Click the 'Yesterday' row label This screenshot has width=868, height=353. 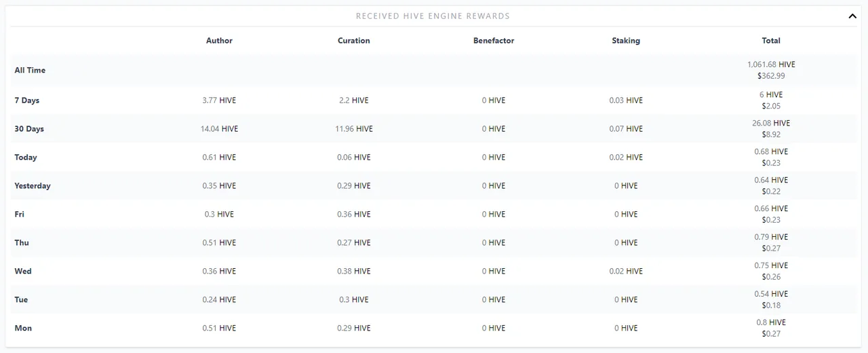[x=33, y=186]
